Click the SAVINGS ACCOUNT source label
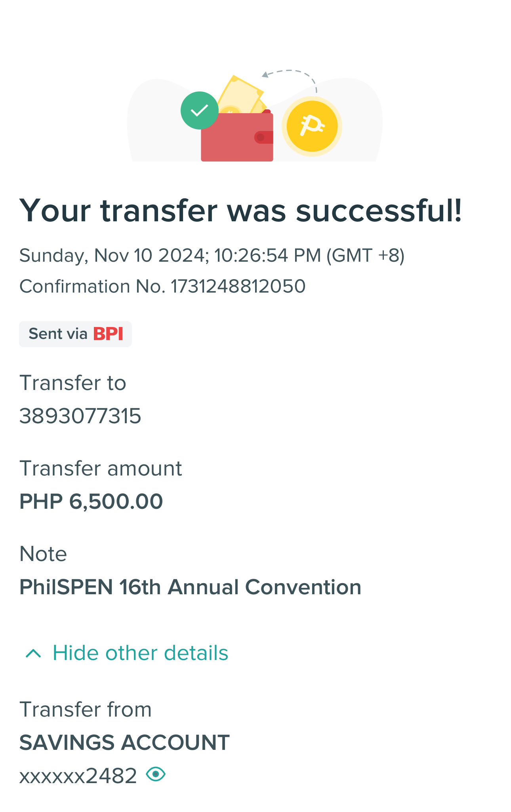The height and width of the screenshot is (812, 511). pyautogui.click(x=124, y=742)
